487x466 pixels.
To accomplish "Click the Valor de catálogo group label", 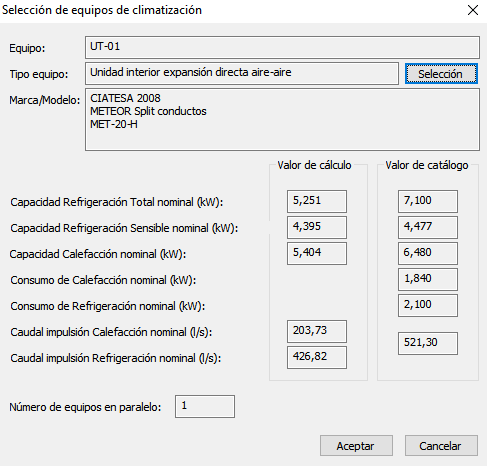I will click(x=427, y=165).
